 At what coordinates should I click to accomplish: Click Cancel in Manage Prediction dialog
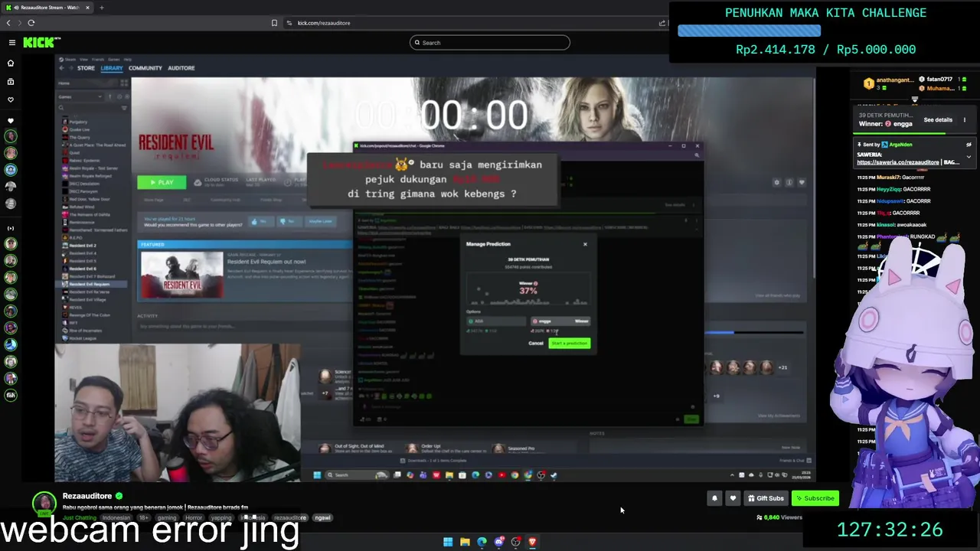coord(536,343)
